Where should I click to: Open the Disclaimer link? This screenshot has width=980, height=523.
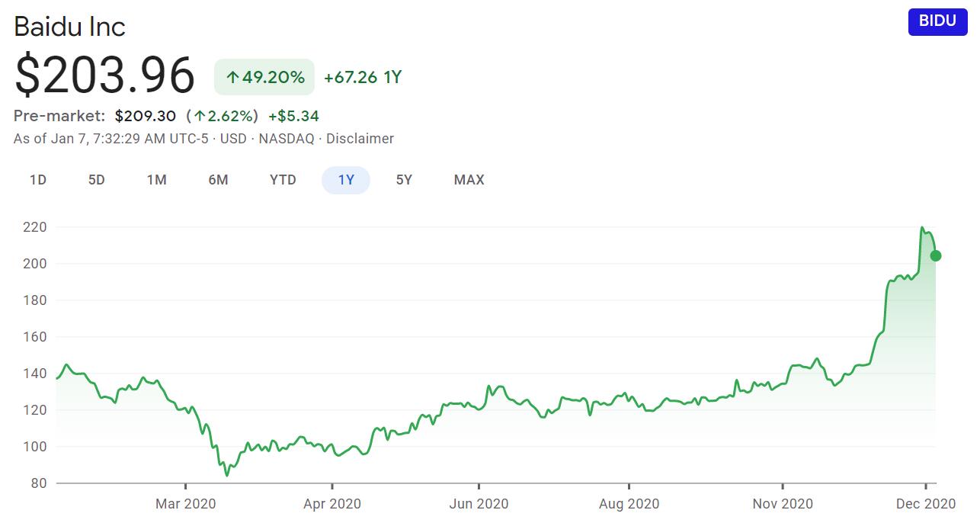coord(360,139)
